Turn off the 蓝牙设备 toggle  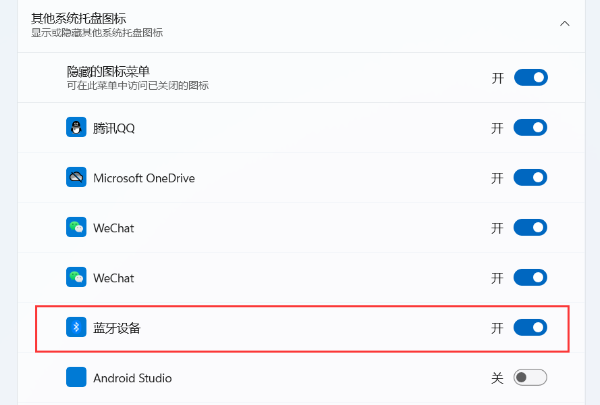[x=530, y=328]
